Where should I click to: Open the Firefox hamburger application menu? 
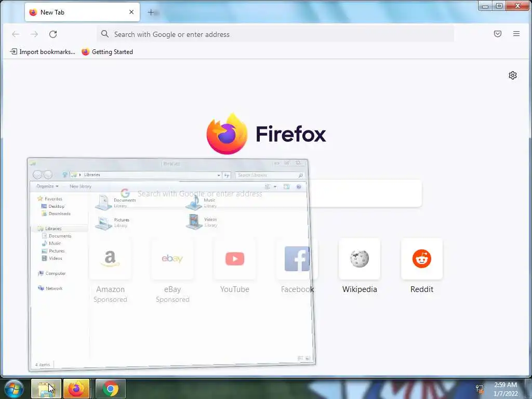[x=516, y=34]
